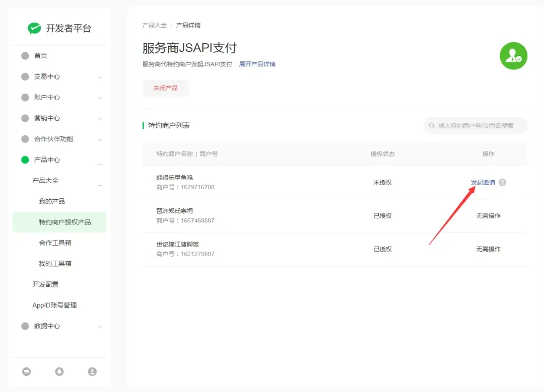Click the gray dot icon beside 交易中心
The height and width of the screenshot is (392, 544).
point(25,76)
